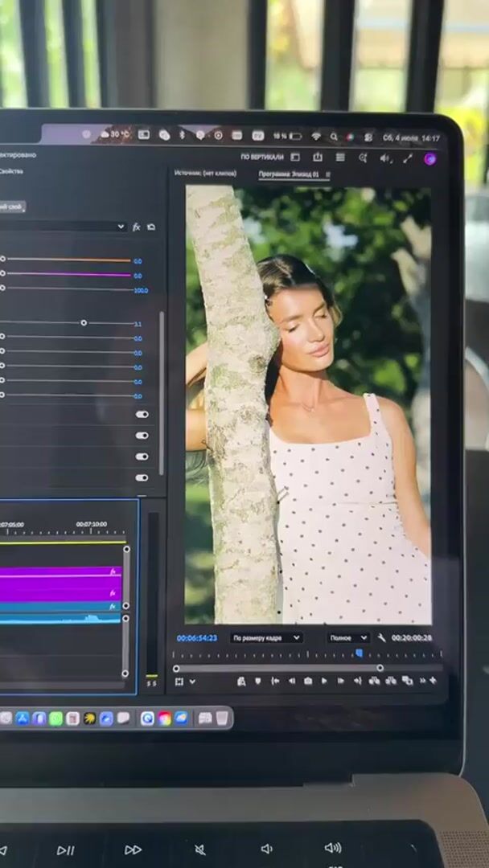Click the speaker audio icon in Premiere header
Viewport: 489px width, 868px height.
click(x=385, y=158)
